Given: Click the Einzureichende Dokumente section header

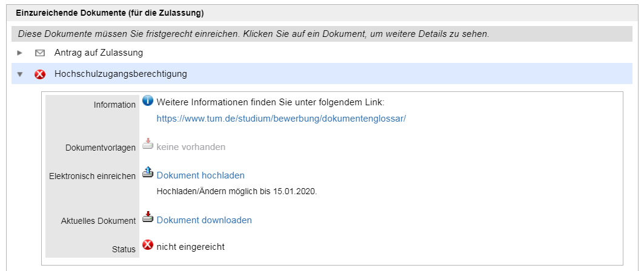Looking at the screenshot, I should [x=110, y=12].
